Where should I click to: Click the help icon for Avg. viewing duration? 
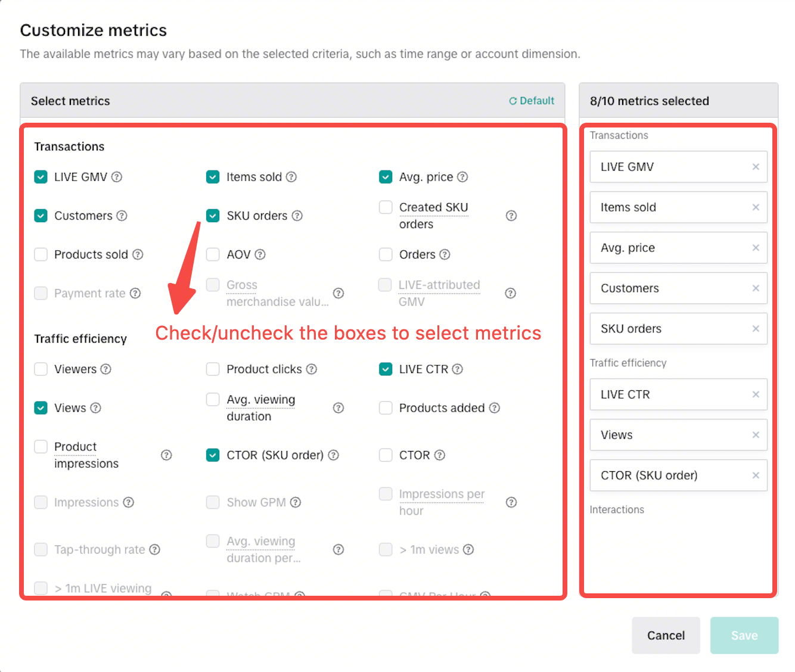click(x=339, y=408)
